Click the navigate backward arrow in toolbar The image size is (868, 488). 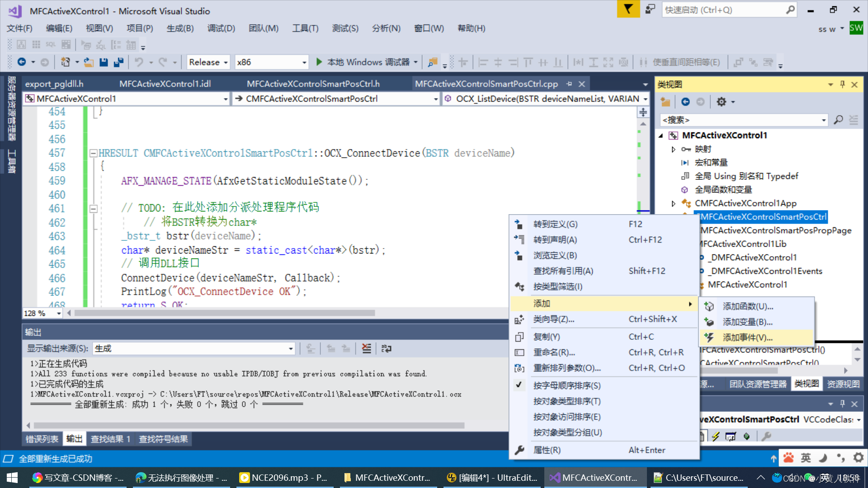pos(21,62)
